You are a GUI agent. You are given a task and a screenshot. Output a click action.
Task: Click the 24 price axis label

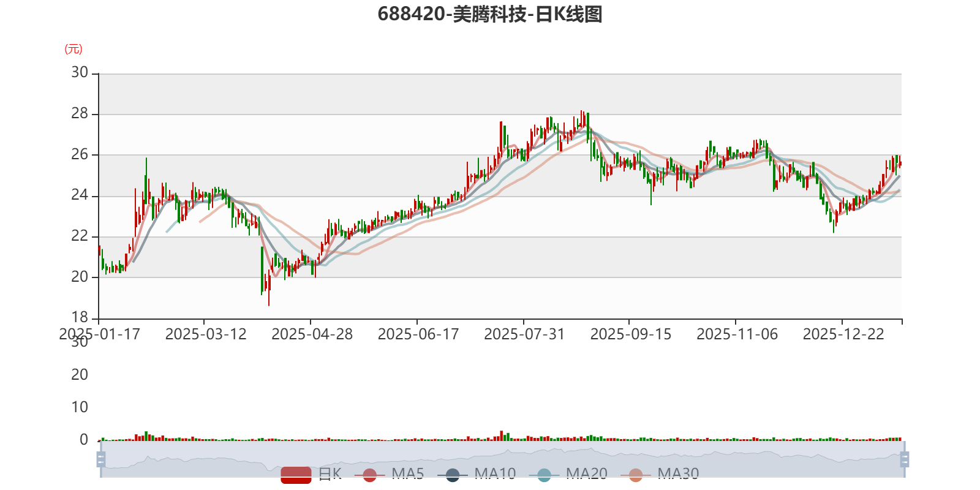[80, 195]
